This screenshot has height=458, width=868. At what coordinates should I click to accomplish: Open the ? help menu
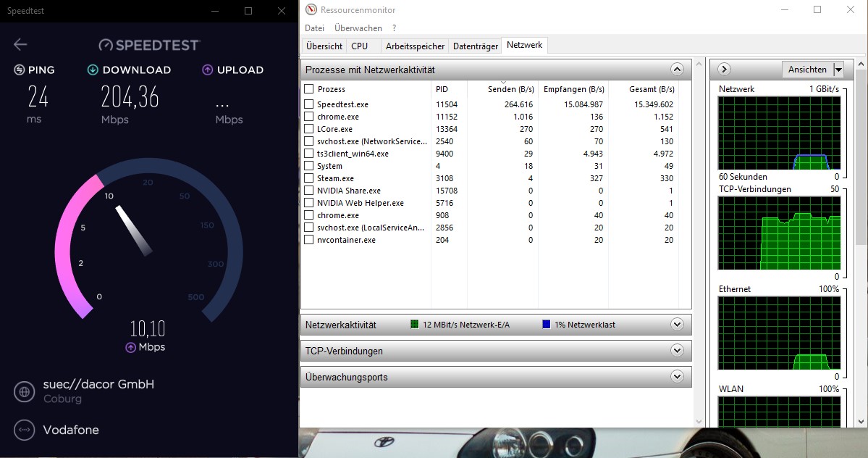(394, 28)
